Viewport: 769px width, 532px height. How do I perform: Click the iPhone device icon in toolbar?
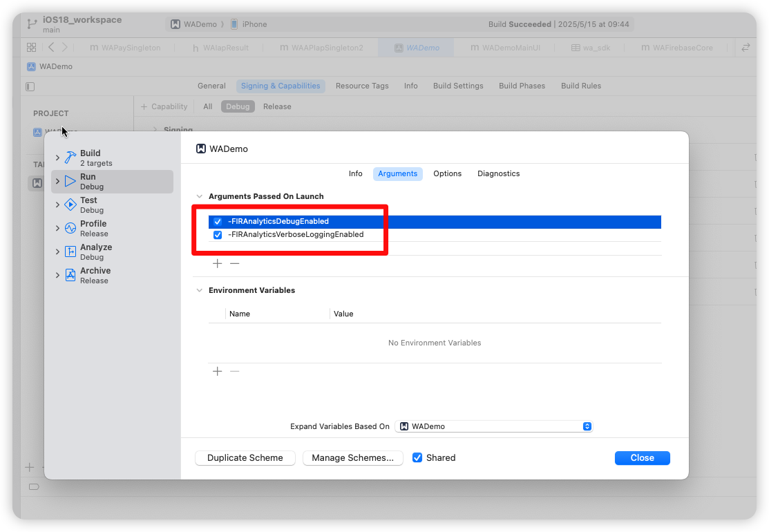[x=234, y=24]
